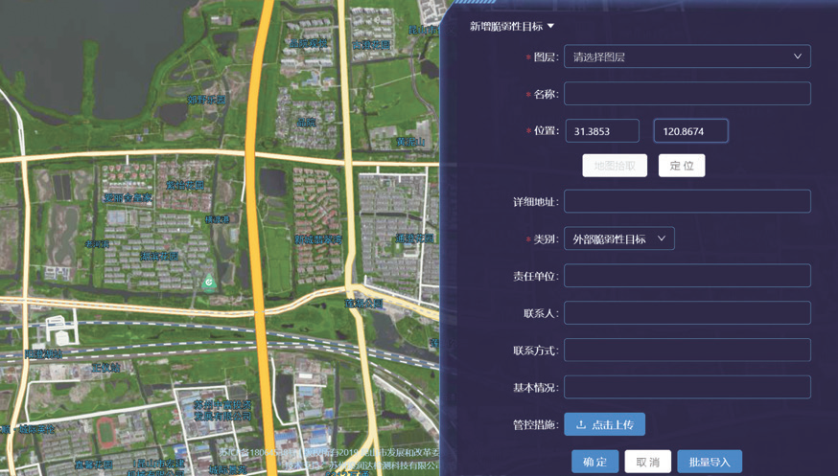Cancel the form with 取消 button
This screenshot has width=838, height=476.
(647, 461)
